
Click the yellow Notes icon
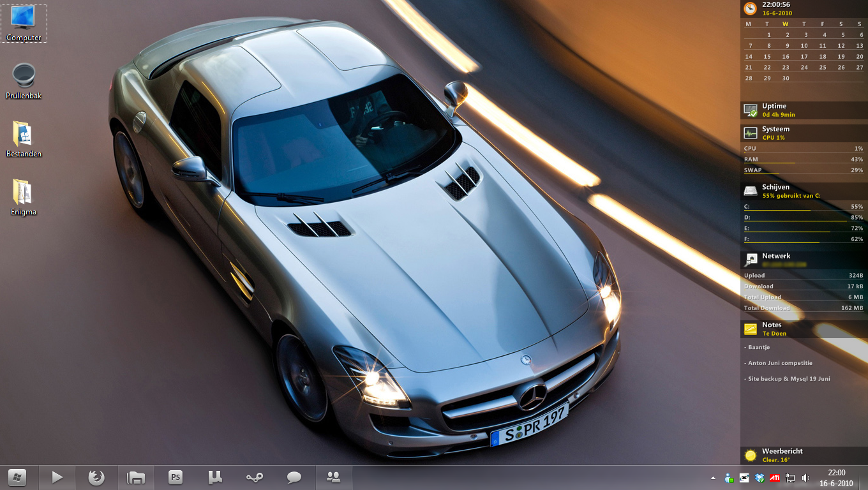(x=751, y=329)
